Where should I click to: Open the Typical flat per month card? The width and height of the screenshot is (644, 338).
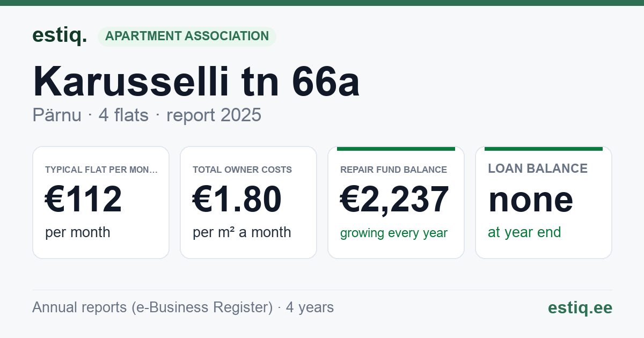pyautogui.click(x=101, y=202)
